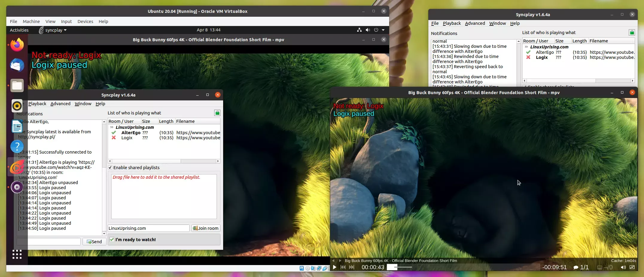Select the mpv player icon in the dock
The width and height of the screenshot is (644, 277).
click(17, 187)
